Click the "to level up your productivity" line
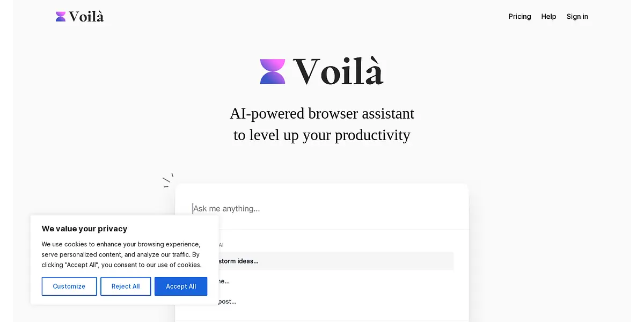The width and height of the screenshot is (644, 322). (322, 135)
